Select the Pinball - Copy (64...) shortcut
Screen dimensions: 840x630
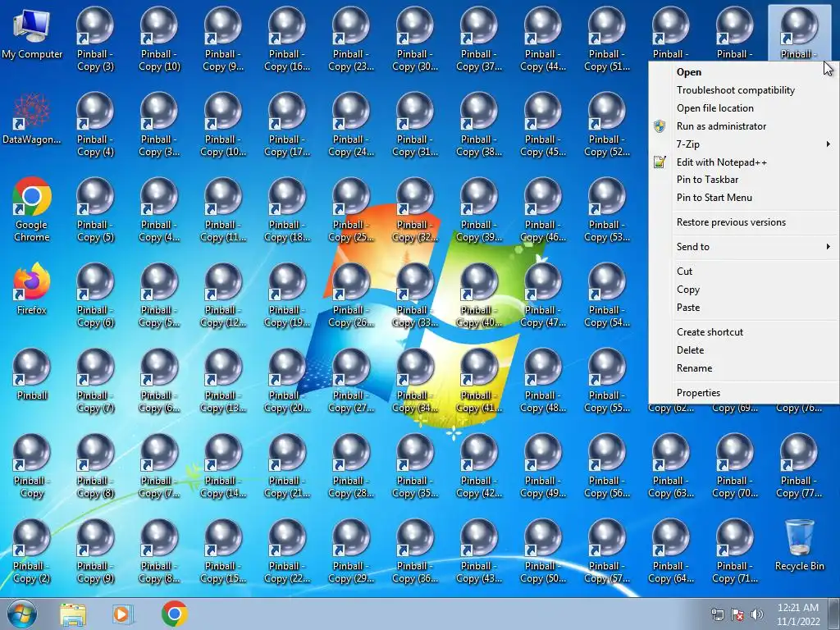coord(671,551)
